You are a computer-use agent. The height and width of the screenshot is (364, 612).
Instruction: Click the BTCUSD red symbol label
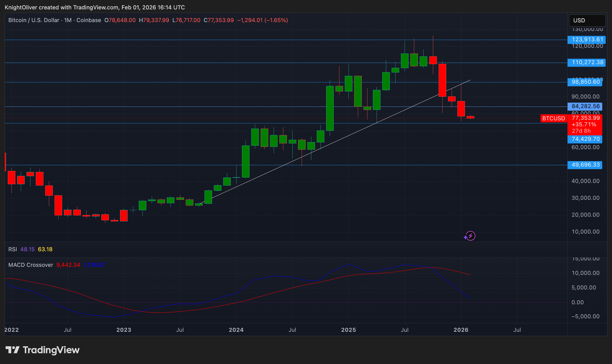point(554,118)
